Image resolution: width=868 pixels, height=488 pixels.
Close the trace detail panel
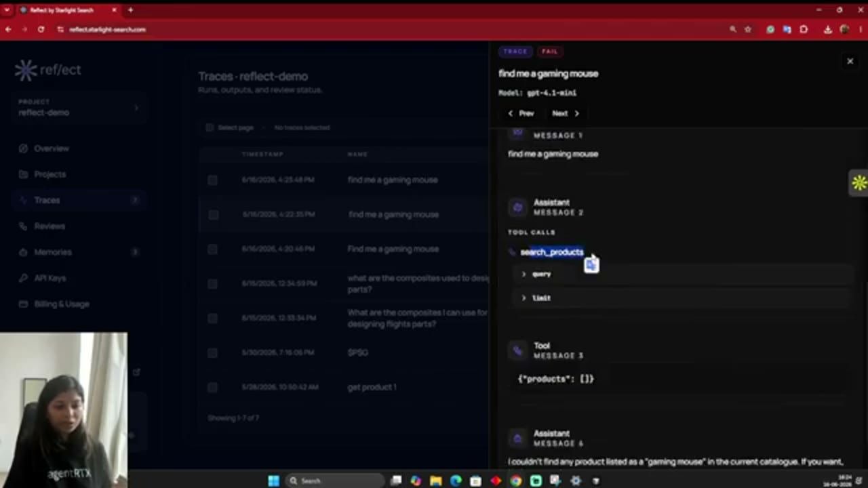pos(850,61)
